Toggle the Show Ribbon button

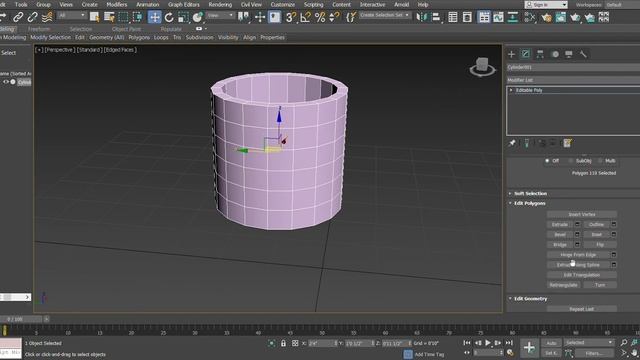(x=484, y=17)
